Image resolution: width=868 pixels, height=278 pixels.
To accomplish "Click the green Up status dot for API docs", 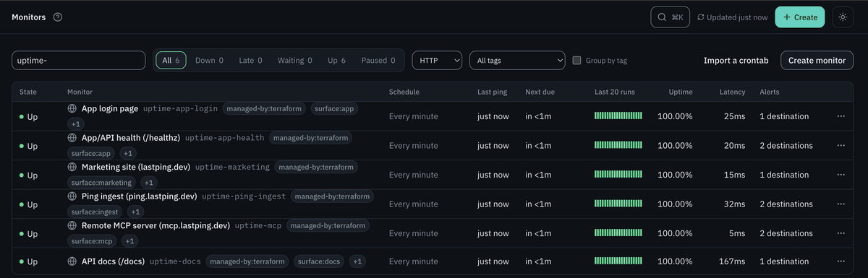I will [x=22, y=261].
